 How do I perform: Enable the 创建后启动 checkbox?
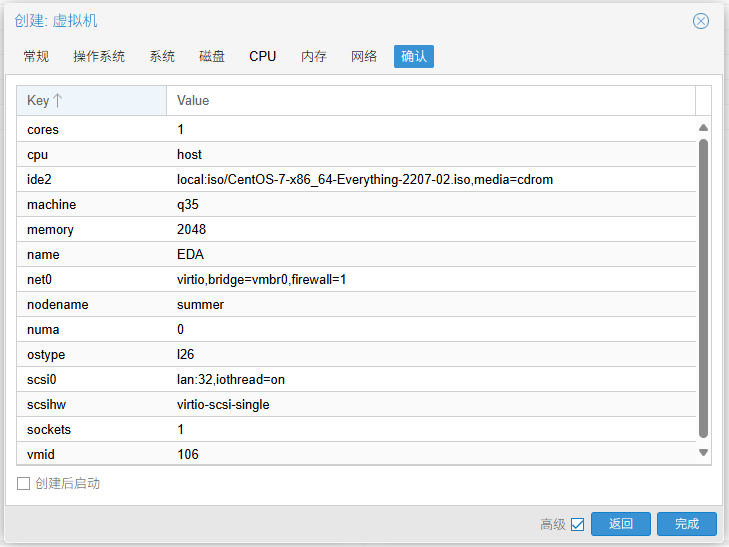[x=24, y=484]
